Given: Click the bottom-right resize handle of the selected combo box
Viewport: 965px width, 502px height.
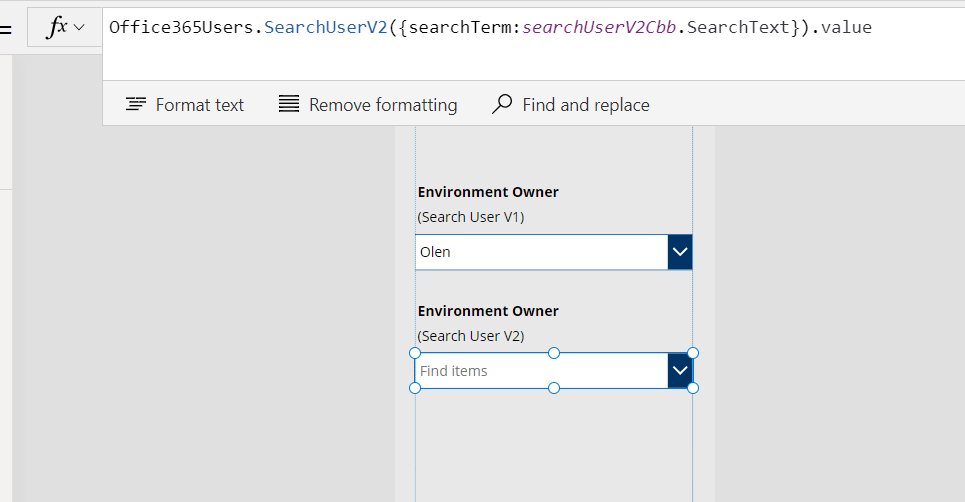Looking at the screenshot, I should point(693,388).
